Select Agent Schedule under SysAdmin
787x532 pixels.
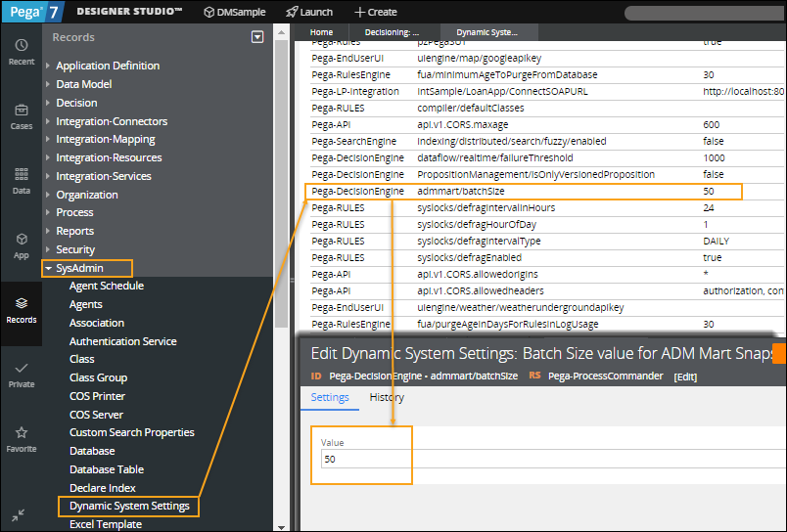107,286
